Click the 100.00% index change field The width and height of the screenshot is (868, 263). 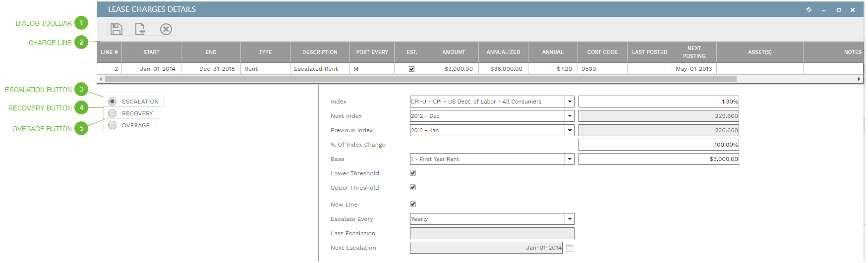(x=659, y=145)
